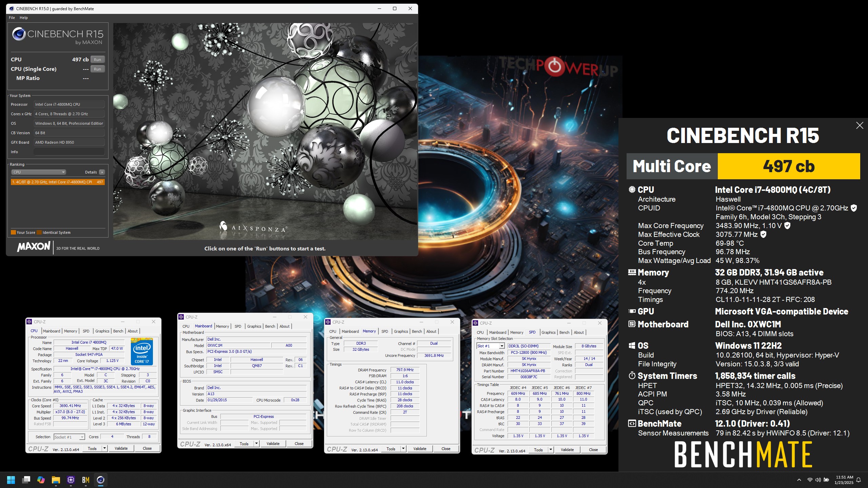Open the Cinebench File menu

point(12,18)
